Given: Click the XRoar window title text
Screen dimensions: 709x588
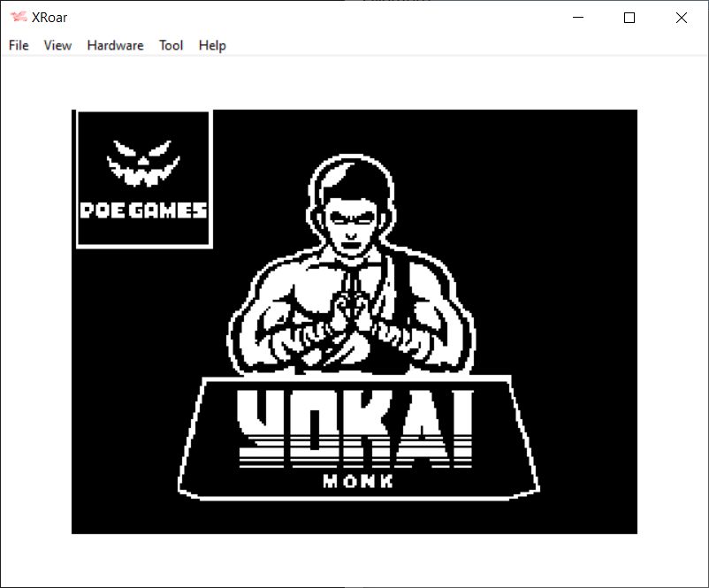Looking at the screenshot, I should pyautogui.click(x=50, y=18).
